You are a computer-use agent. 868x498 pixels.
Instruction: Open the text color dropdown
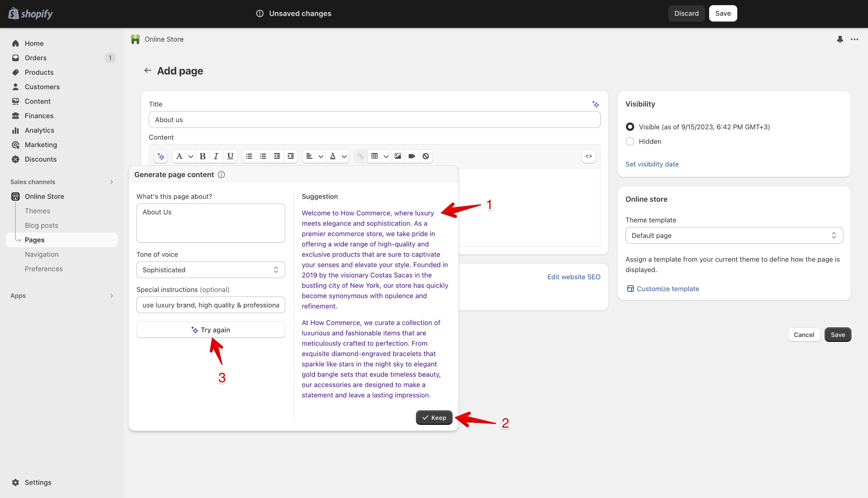coord(338,156)
